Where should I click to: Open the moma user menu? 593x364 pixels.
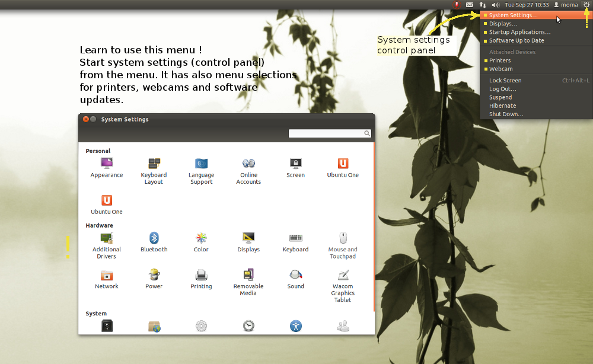coord(566,5)
